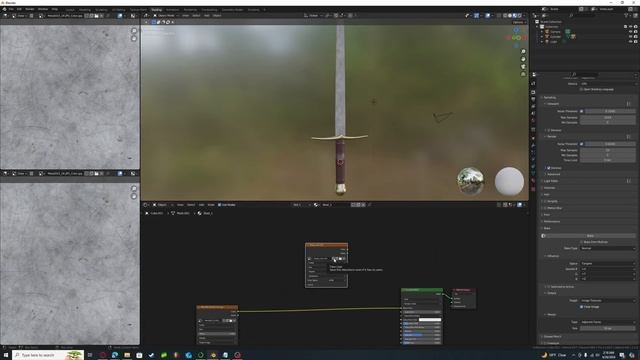Open the Scene properties tab
640x360 pixels.
(533, 114)
